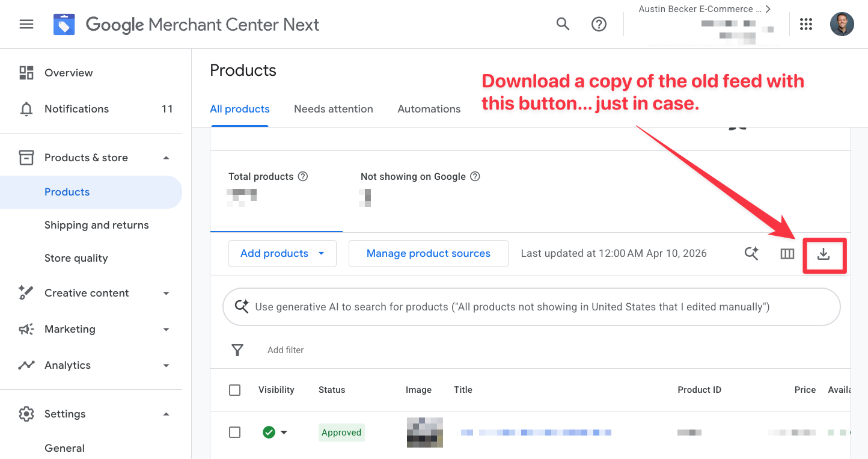
Task: Select all products header checkbox
Action: click(x=235, y=390)
